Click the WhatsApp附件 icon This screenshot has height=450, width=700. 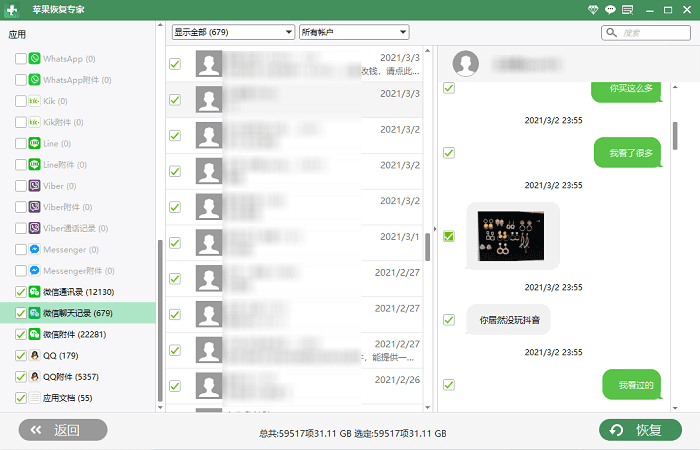[x=34, y=79]
